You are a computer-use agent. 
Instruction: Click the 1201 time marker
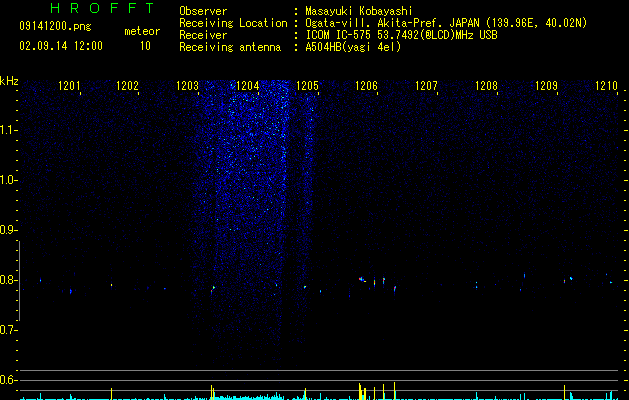[x=69, y=86]
